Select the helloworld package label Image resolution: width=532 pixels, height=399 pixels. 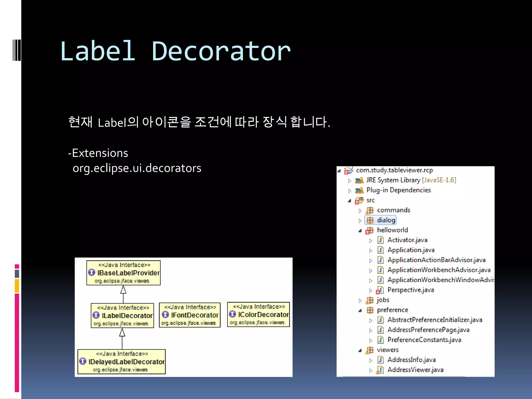coord(393,230)
